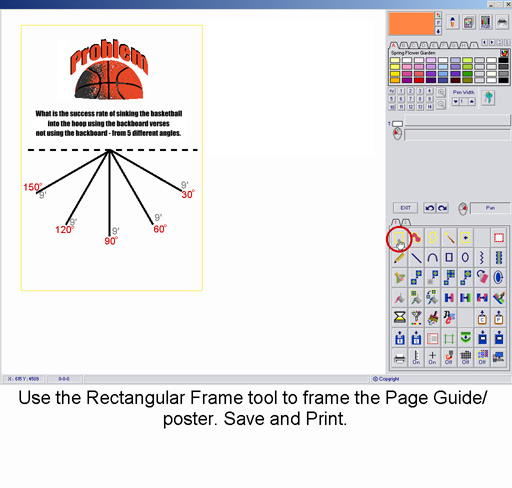The height and width of the screenshot is (488, 512).
Task: Toggle the grid Off button
Action: click(x=465, y=358)
